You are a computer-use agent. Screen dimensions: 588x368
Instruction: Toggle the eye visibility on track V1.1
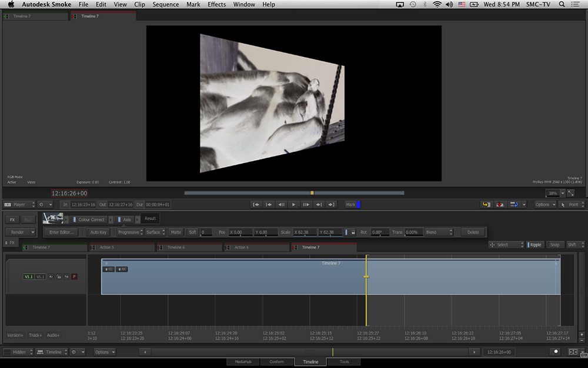[51, 276]
